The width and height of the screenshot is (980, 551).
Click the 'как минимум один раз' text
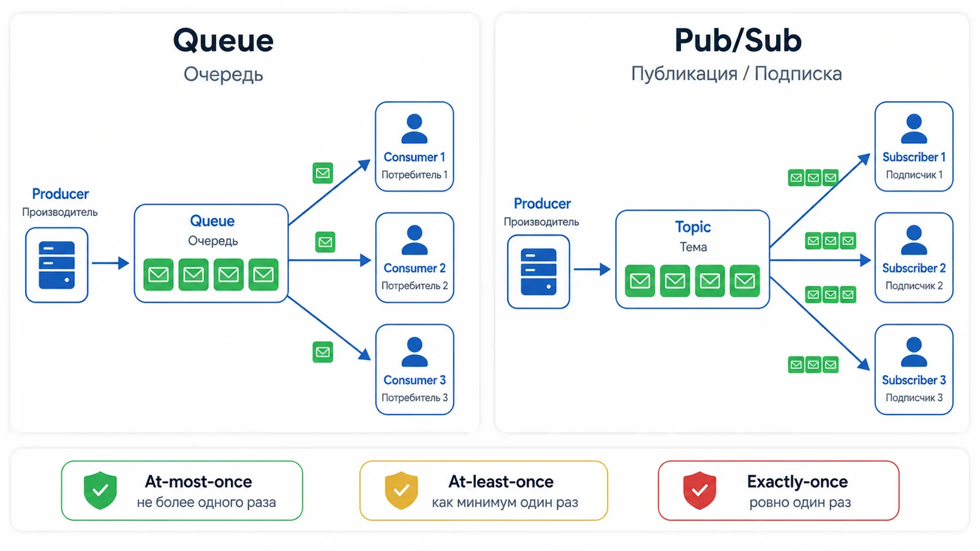[x=505, y=503]
